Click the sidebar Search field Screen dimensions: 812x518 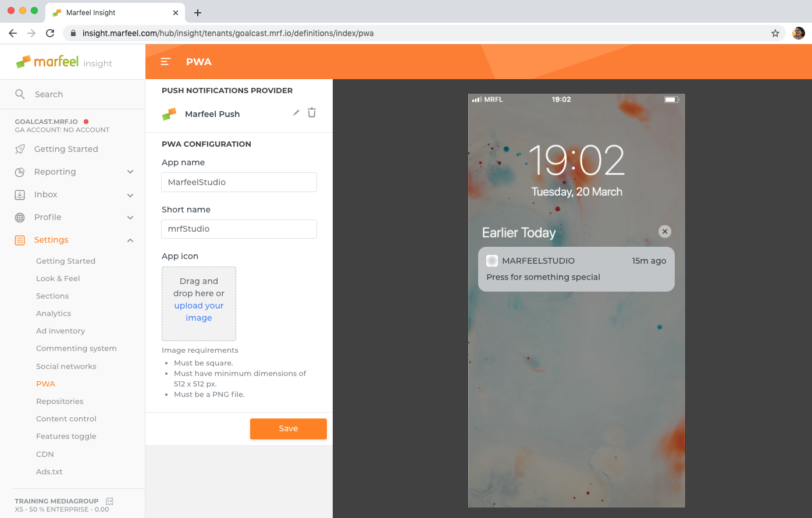tap(73, 94)
